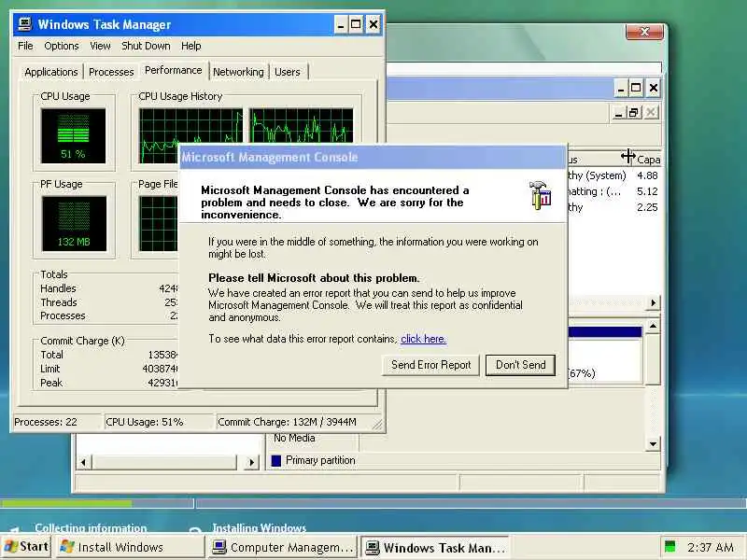747x560 pixels.
Task: Click the Handles label under Totals
Action: coord(58,288)
